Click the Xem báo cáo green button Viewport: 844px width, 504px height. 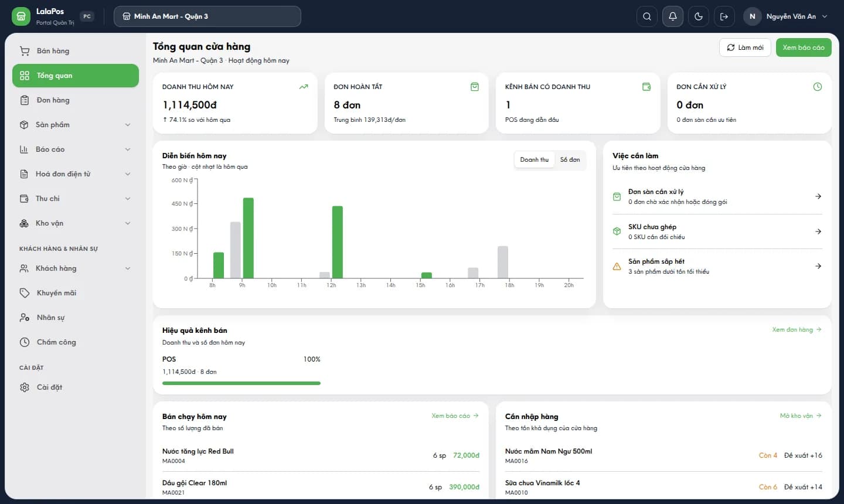pyautogui.click(x=804, y=47)
